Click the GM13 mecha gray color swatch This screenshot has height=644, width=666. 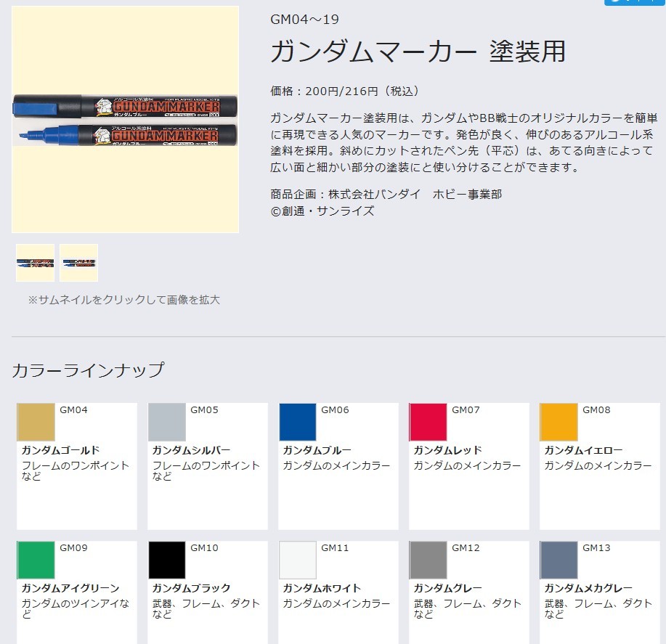(x=559, y=560)
